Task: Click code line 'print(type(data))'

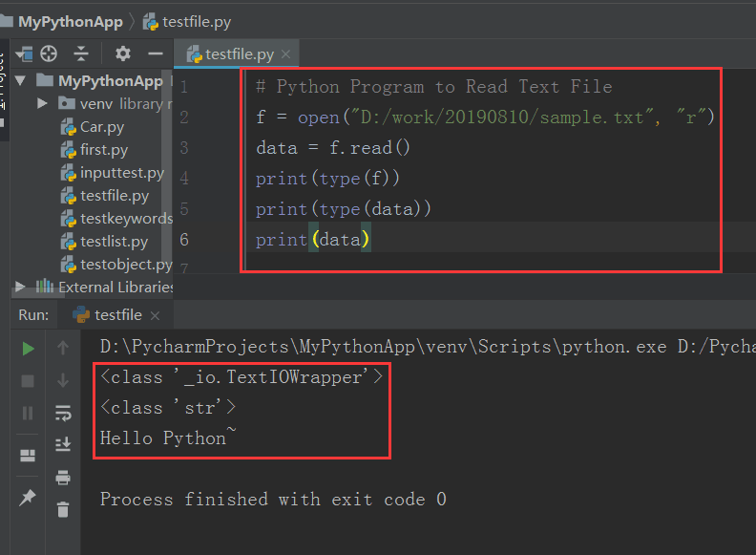Action: tap(343, 209)
